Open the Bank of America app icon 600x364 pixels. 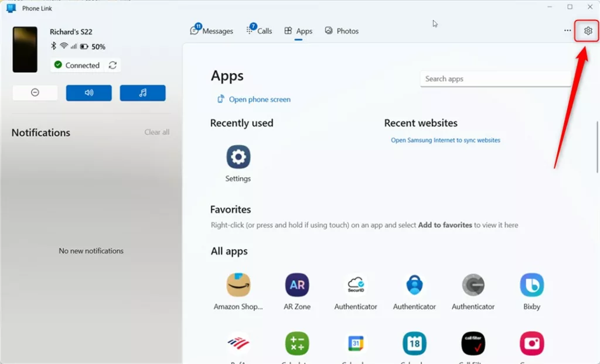238,344
